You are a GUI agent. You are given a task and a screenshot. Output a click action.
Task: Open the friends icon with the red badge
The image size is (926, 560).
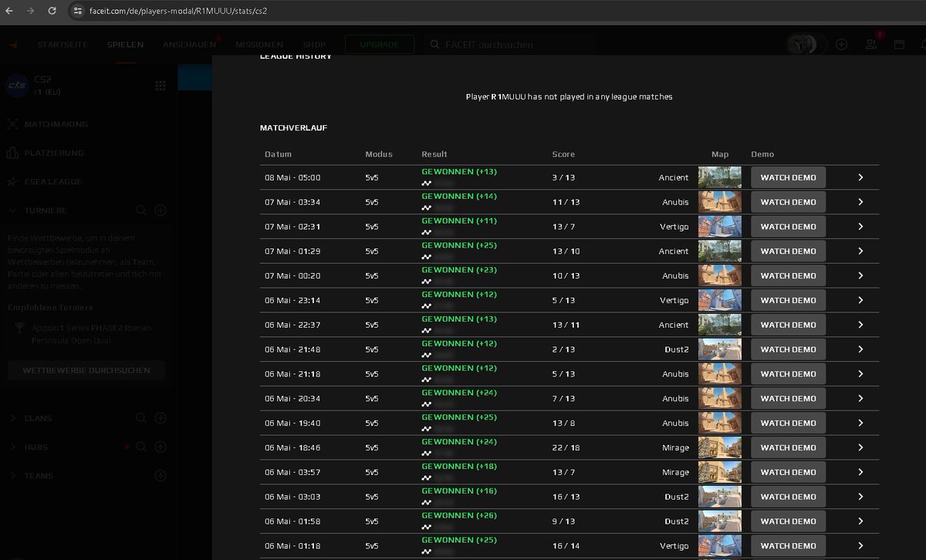872,43
